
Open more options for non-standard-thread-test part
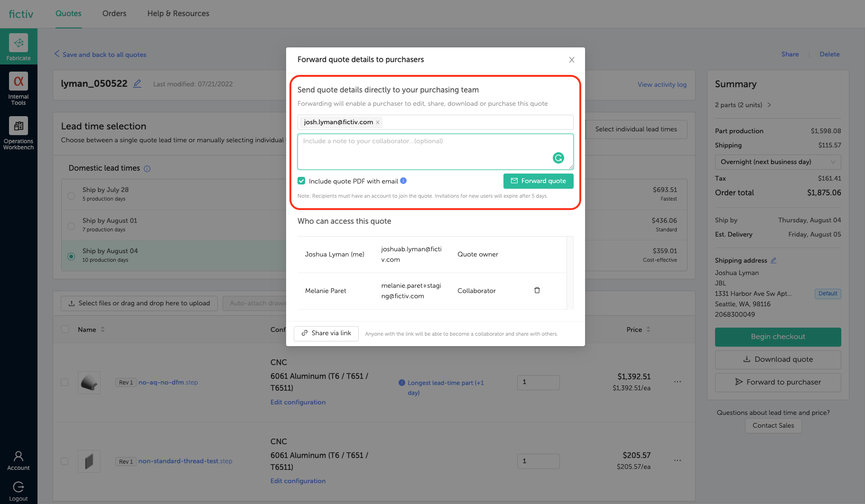678,460
